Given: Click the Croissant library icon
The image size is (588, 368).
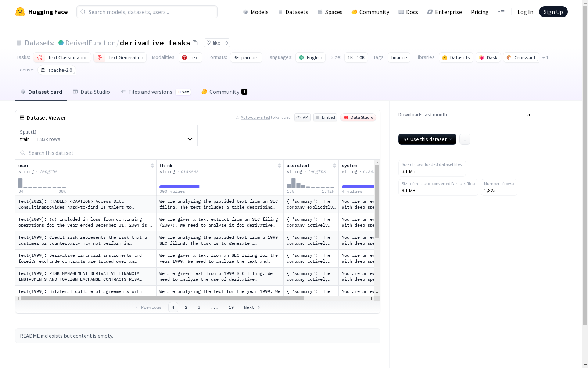Looking at the screenshot, I should (x=509, y=57).
